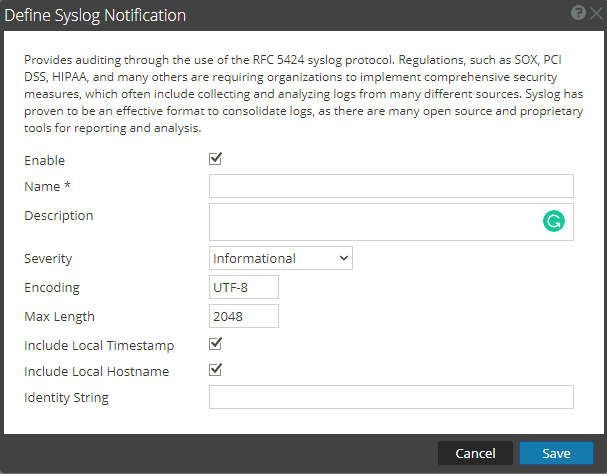Disable Include Local Hostname checkbox
The width and height of the screenshot is (607, 474).
[215, 370]
